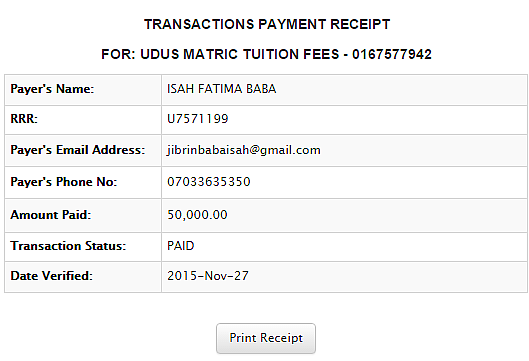This screenshot has height=361, width=529.
Task: Click the verified date 2015-Nov-27
Action: tap(208, 276)
